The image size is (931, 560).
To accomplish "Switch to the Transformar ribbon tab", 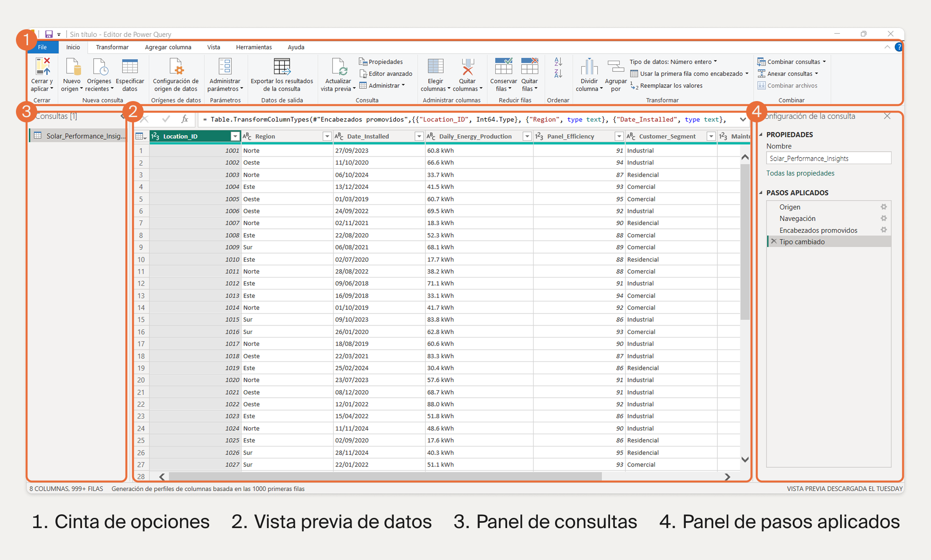I will coord(112,47).
